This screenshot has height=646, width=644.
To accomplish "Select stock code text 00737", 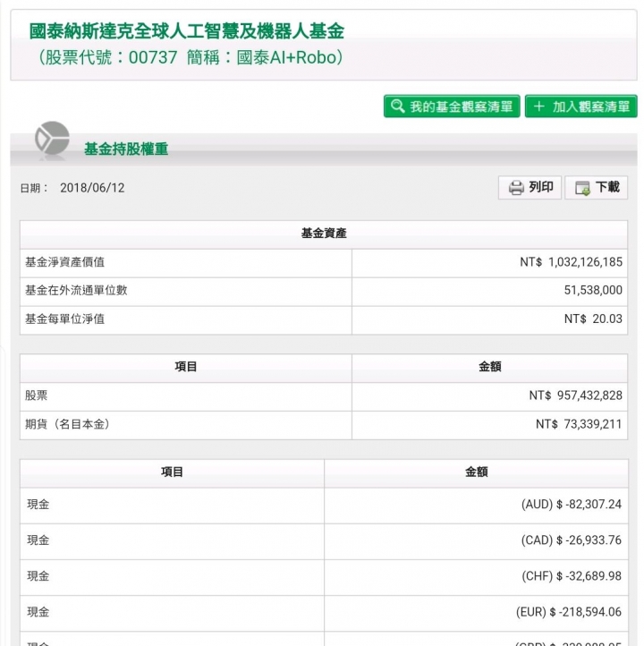I will coord(153,57).
